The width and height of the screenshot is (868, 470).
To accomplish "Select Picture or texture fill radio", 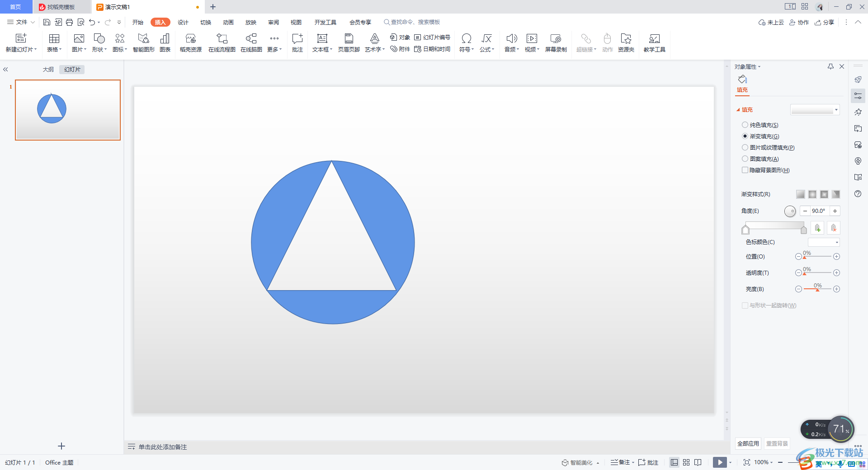I will (x=745, y=147).
